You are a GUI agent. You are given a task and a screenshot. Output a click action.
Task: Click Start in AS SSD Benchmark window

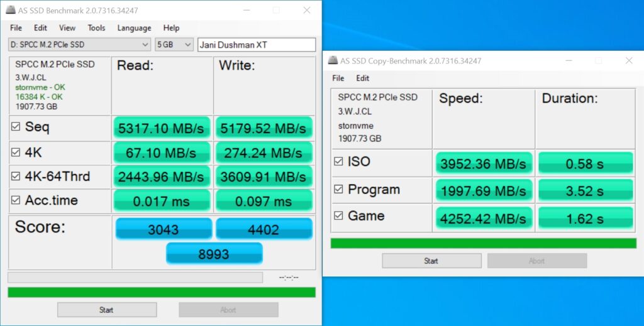pos(107,310)
